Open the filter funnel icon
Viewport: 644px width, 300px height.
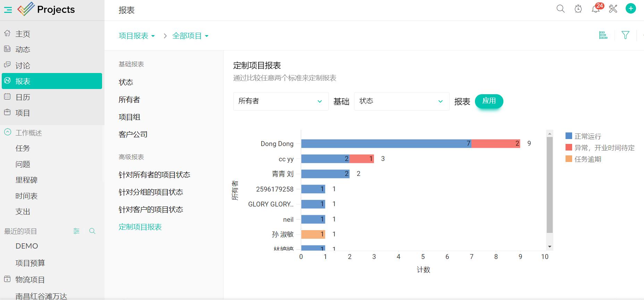click(625, 35)
